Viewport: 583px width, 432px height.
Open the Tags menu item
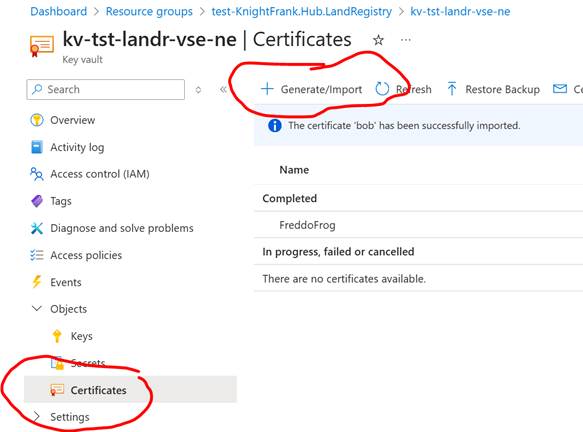(x=61, y=201)
